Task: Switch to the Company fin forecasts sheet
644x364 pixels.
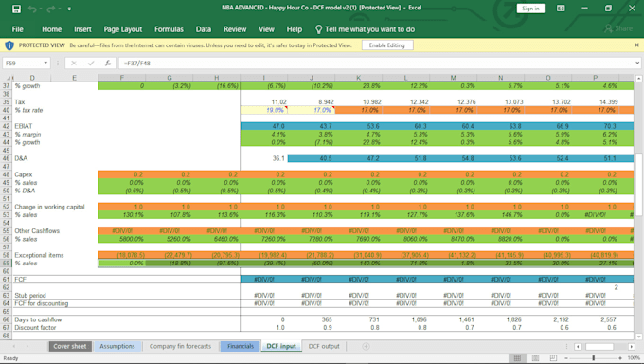Action: click(x=180, y=346)
